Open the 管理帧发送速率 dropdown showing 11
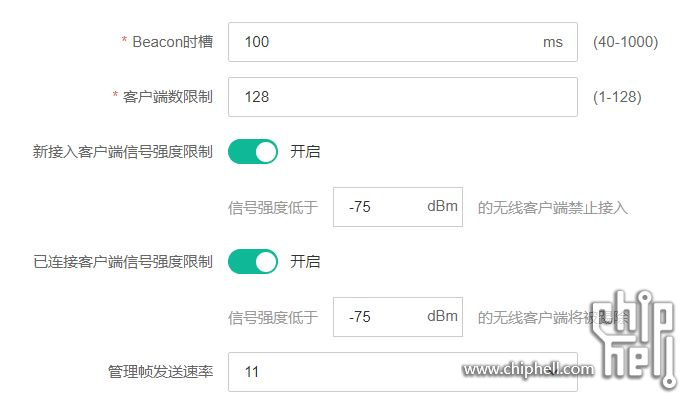 pyautogui.click(x=403, y=372)
